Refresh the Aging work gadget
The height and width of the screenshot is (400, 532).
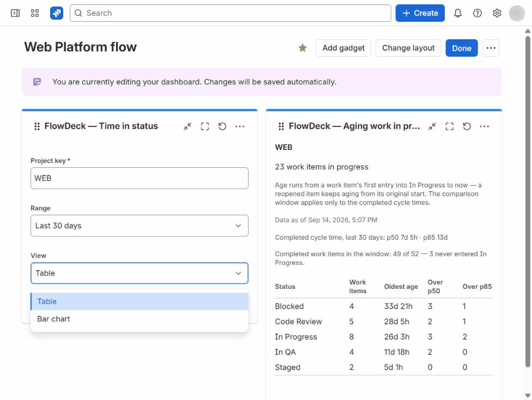467,126
